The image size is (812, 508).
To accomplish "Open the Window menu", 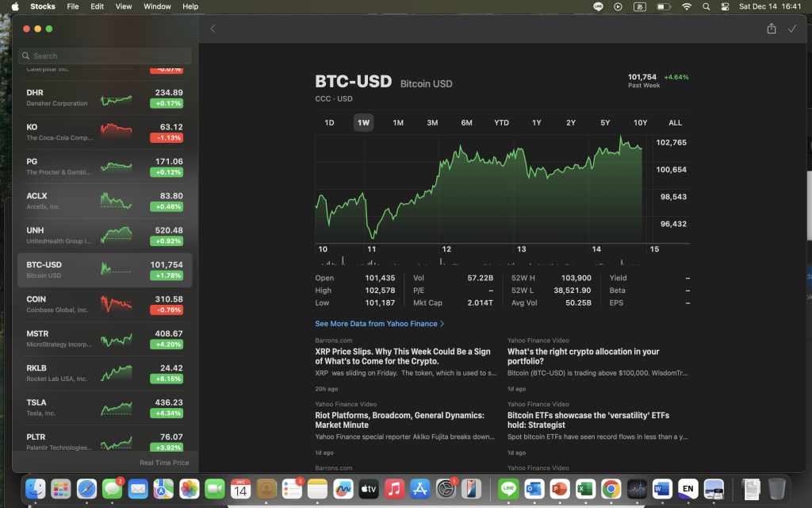I will (x=156, y=6).
